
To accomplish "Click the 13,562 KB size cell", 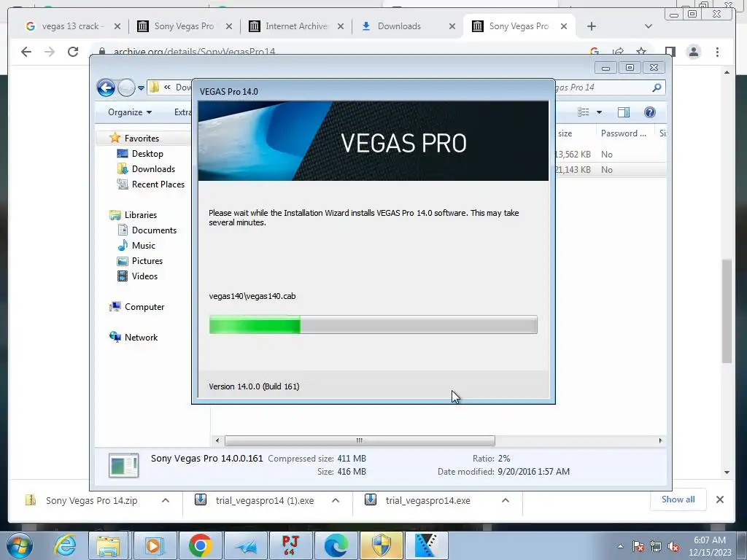I will [573, 155].
